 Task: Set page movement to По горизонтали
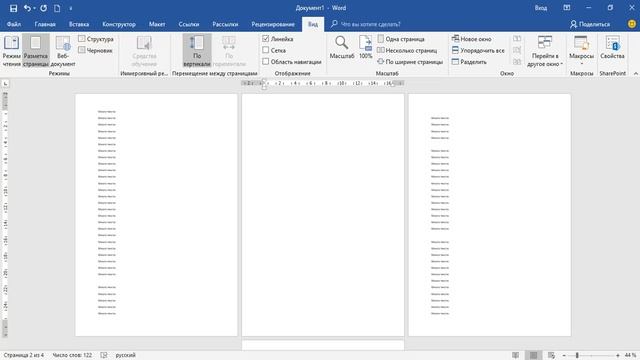tap(229, 51)
